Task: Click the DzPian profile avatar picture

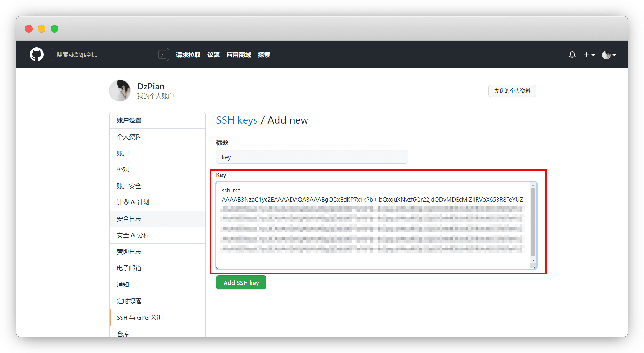Action: [120, 91]
